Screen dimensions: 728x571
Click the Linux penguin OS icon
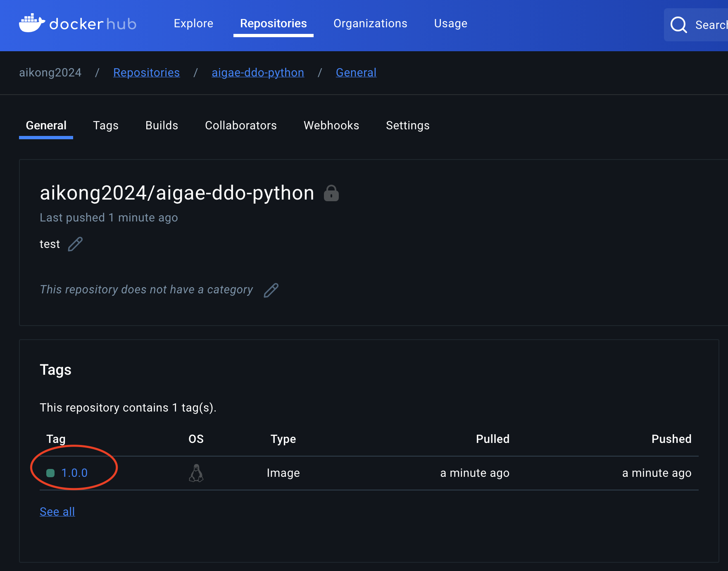[x=196, y=473]
